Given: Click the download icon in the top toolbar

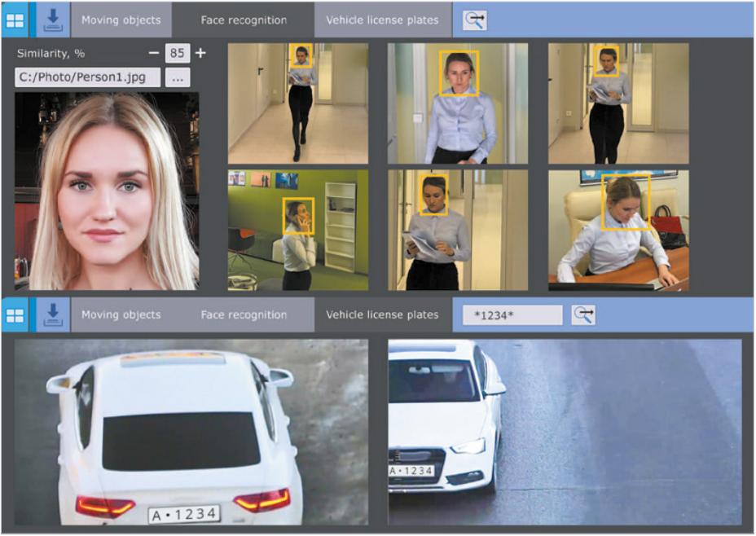Looking at the screenshot, I should point(52,20).
